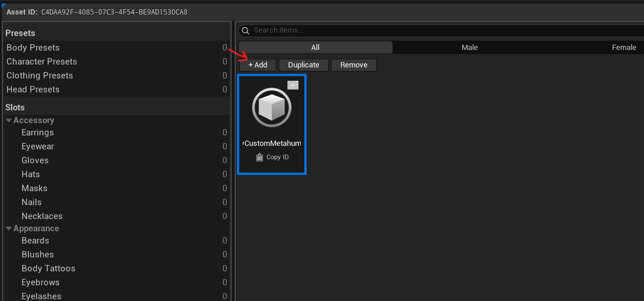Image resolution: width=644 pixels, height=301 pixels.
Task: Switch to the Female filter tab
Action: click(624, 48)
